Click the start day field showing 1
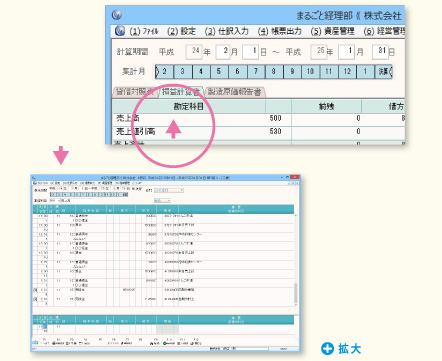This screenshot has height=361, width=442. click(x=251, y=52)
